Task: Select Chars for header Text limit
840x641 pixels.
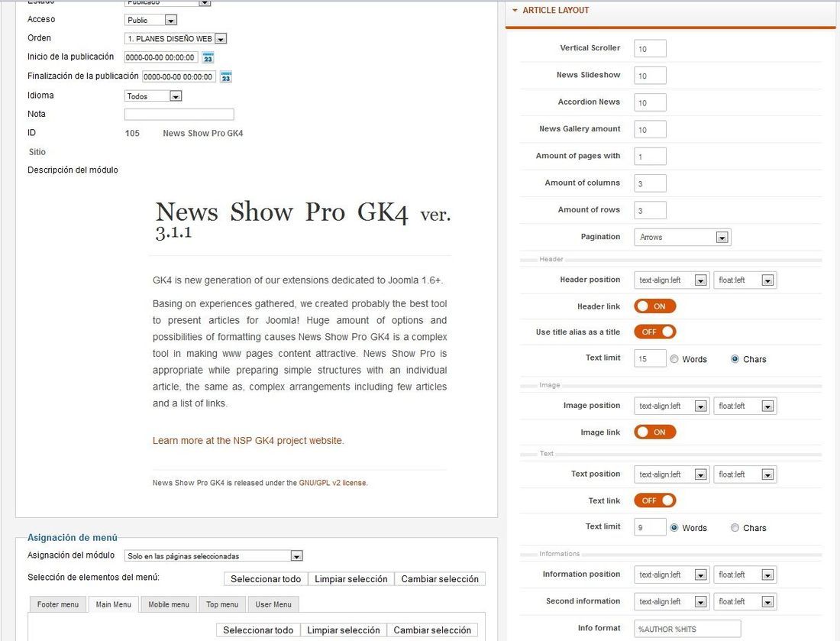Action: coord(735,359)
